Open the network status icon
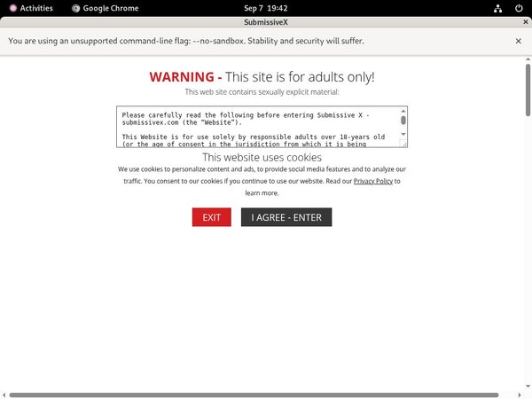The image size is (532, 399). [x=498, y=8]
